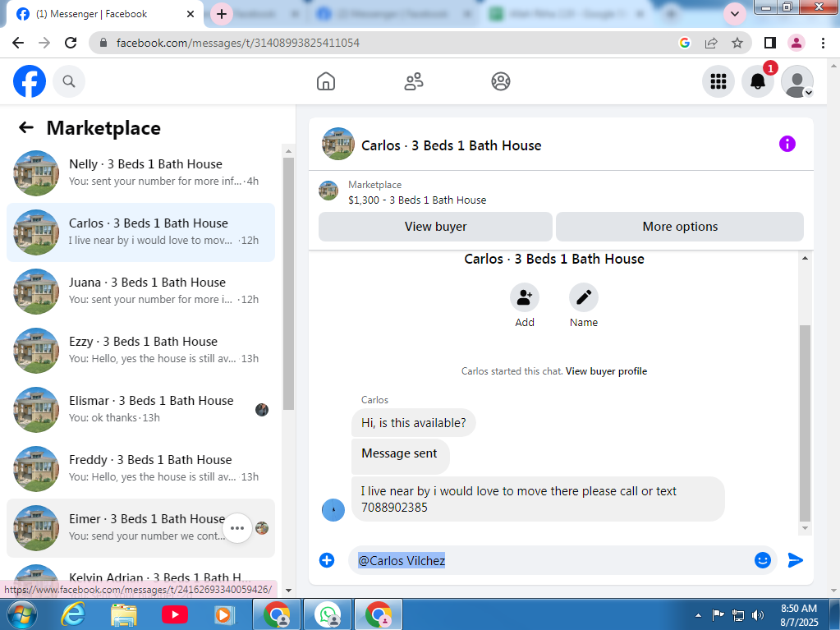The image size is (840, 630).
Task: Open the Ezzy conversation
Action: tap(140, 351)
